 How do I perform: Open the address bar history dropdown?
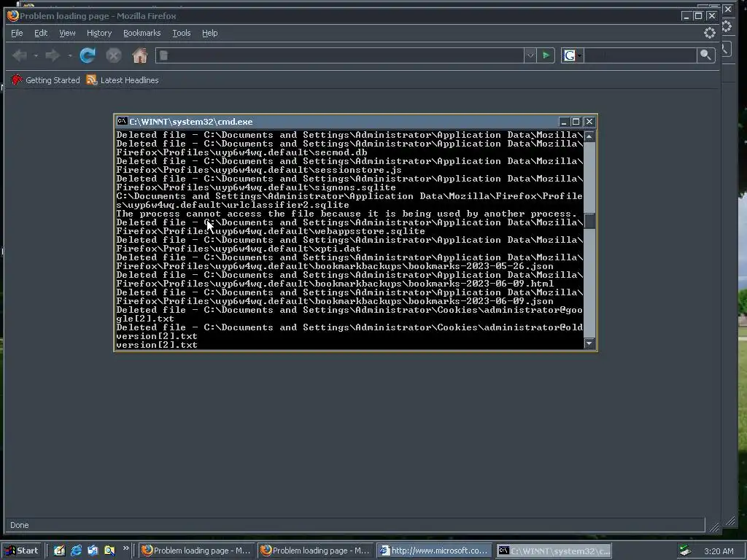[530, 55]
